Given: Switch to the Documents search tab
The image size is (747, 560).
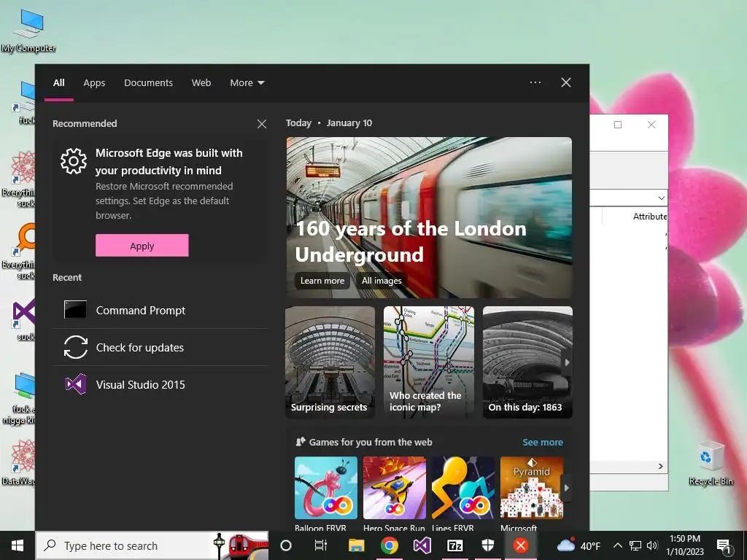Looking at the screenshot, I should 148,83.
